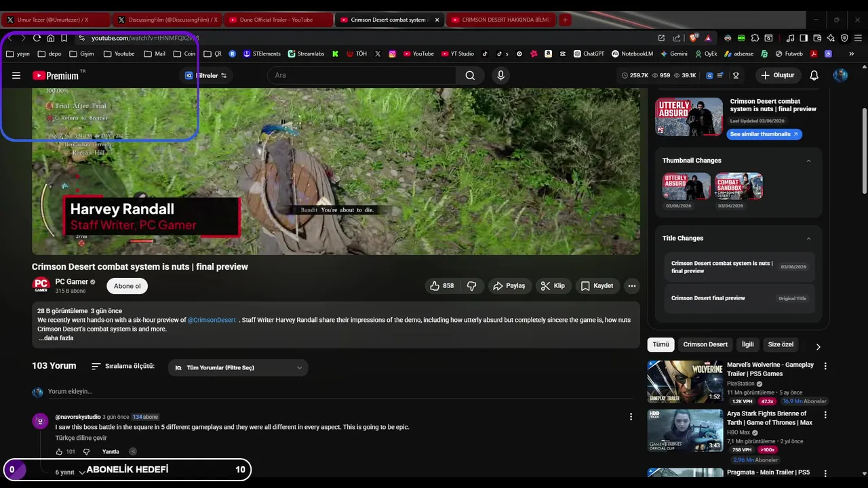Viewport: 868px width, 488px height.
Task: Open the YouTube hamburger guide menu
Action: coord(16,75)
